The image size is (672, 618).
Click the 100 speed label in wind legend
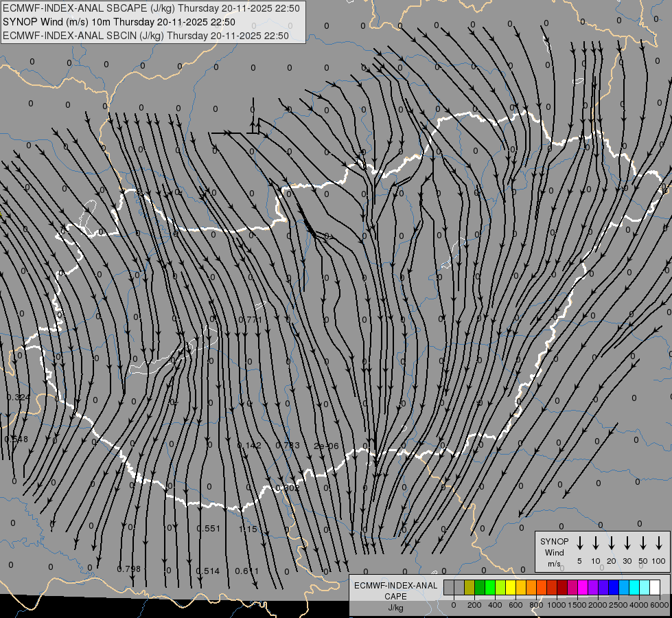pyautogui.click(x=659, y=561)
